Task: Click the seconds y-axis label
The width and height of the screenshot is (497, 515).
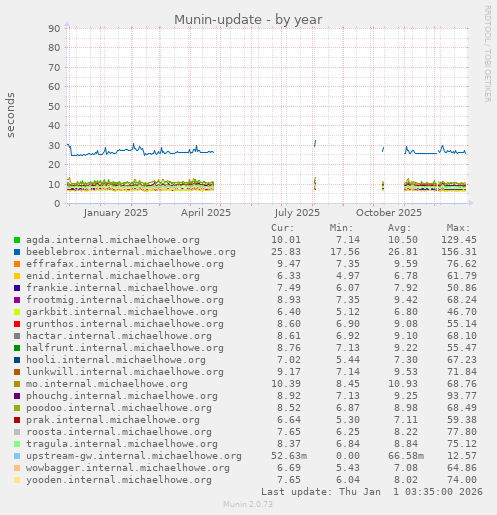Action: coord(10,115)
